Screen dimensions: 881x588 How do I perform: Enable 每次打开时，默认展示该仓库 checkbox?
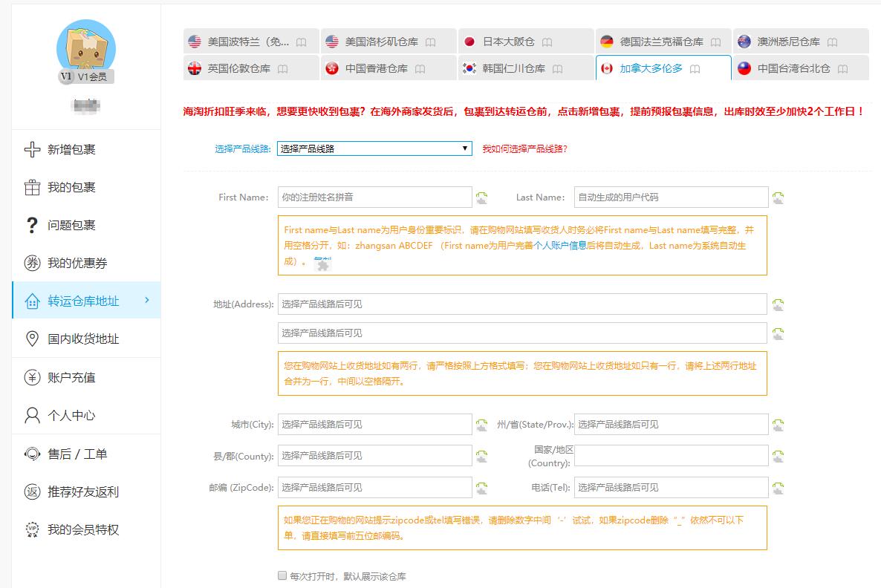tap(282, 575)
